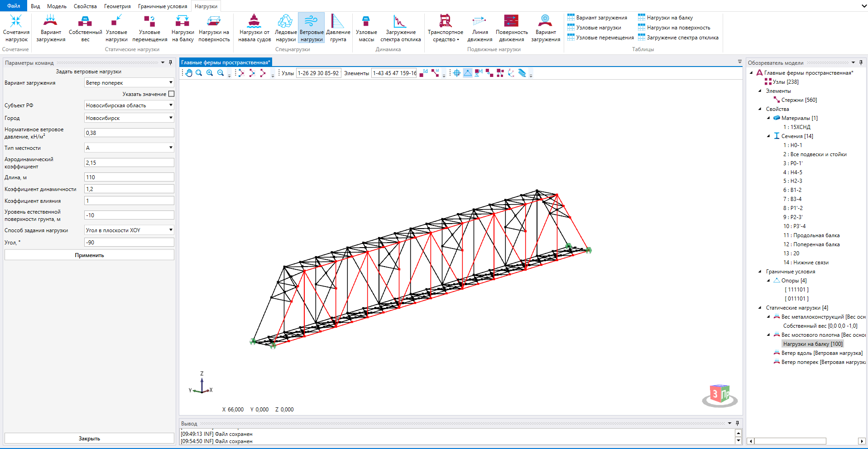Open Давление грунта tool
868x449 pixels.
(338, 28)
